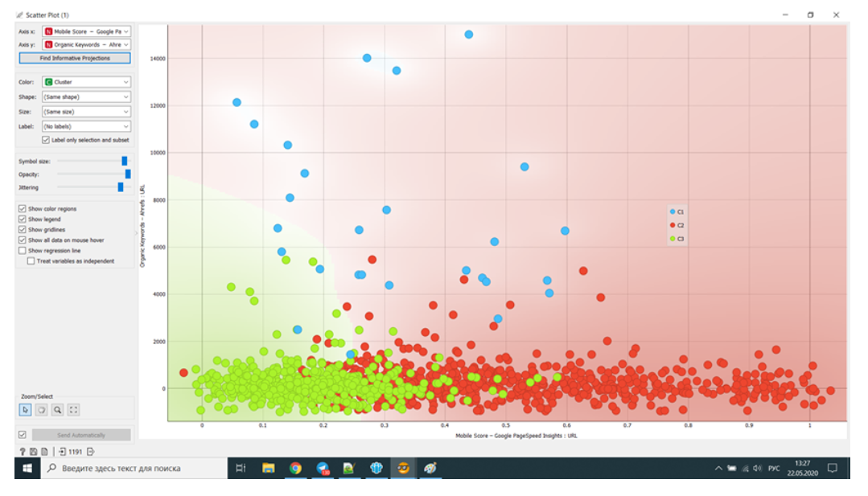Open the Axis x variable dropdown
The image size is (868, 496).
(86, 31)
